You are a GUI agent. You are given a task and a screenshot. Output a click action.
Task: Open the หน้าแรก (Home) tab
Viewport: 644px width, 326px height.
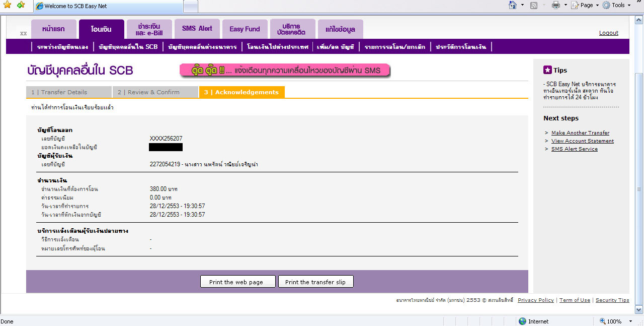coord(55,29)
